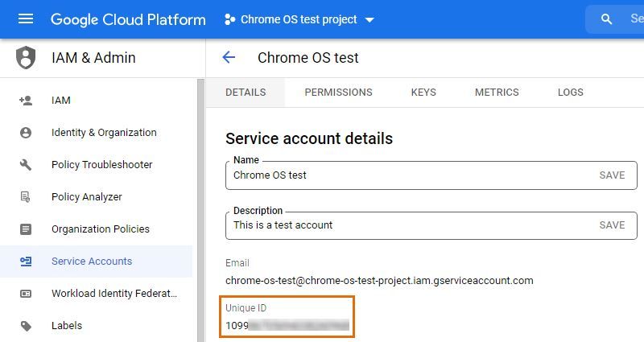Click the search magnifier icon
The image size is (644, 342).
tap(607, 19)
